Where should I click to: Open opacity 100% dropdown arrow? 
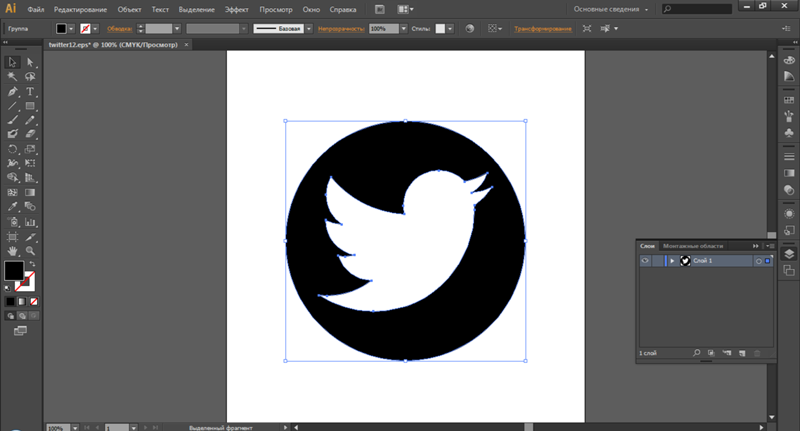click(404, 29)
